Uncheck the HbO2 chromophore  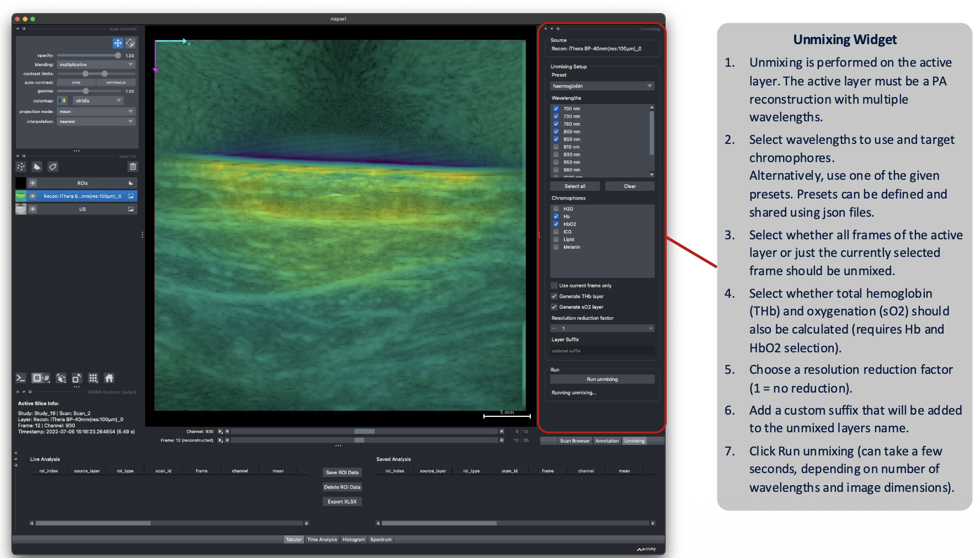click(x=556, y=224)
